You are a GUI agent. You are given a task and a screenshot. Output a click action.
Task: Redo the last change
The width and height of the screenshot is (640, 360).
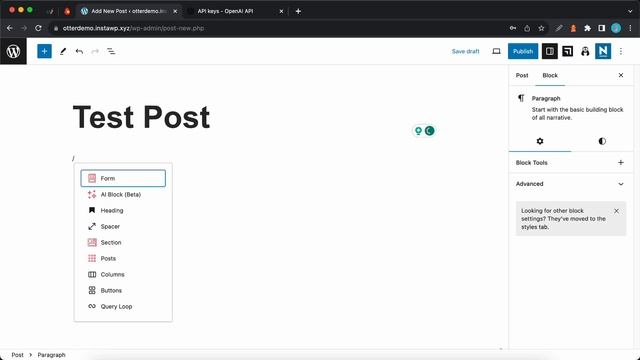(x=95, y=51)
